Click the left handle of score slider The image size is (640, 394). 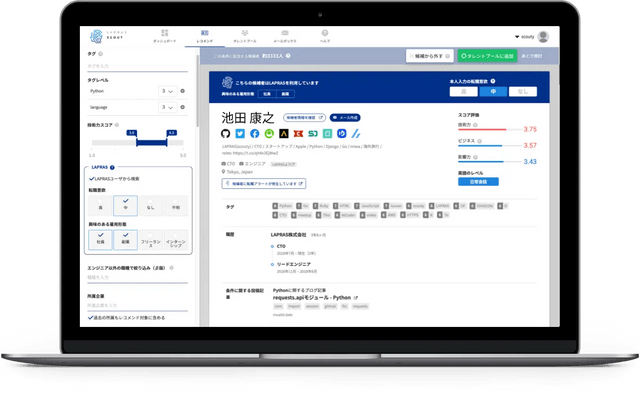click(136, 142)
